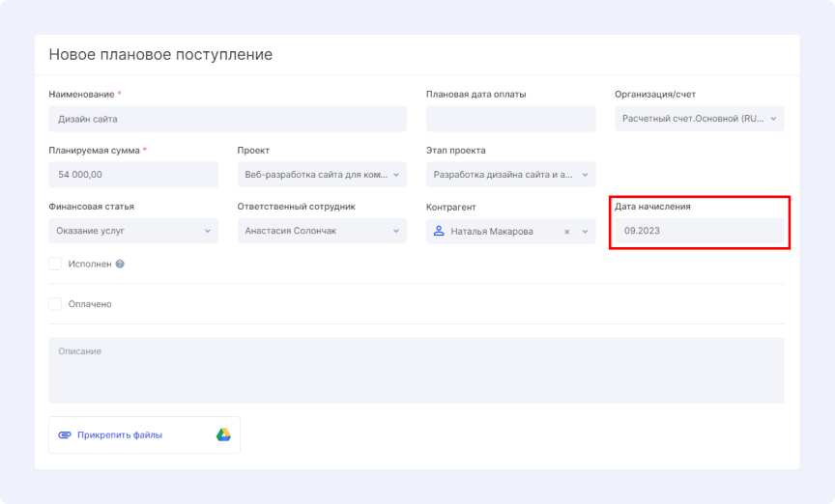Click the person icon in Контрагент field
Screen dimensions: 835x504
click(x=439, y=231)
